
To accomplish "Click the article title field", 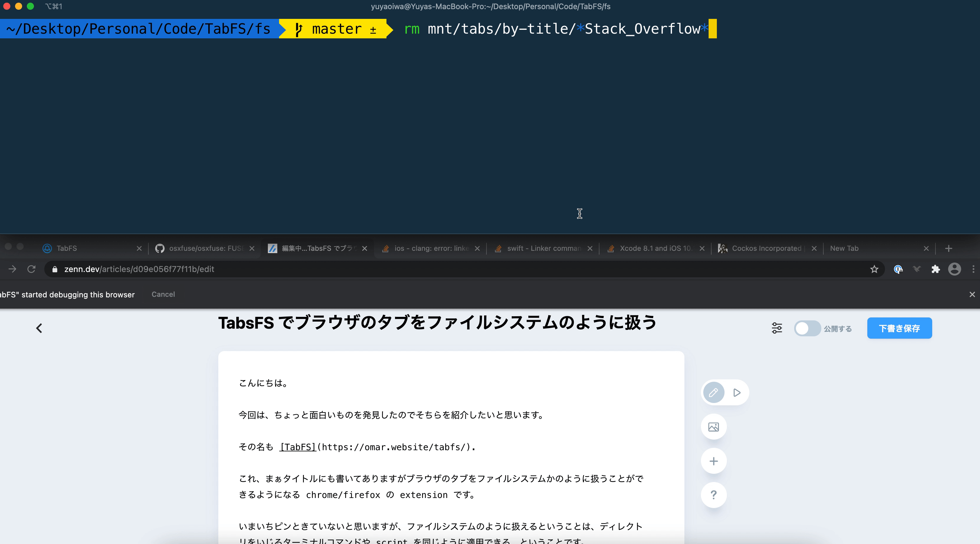I will pos(437,323).
